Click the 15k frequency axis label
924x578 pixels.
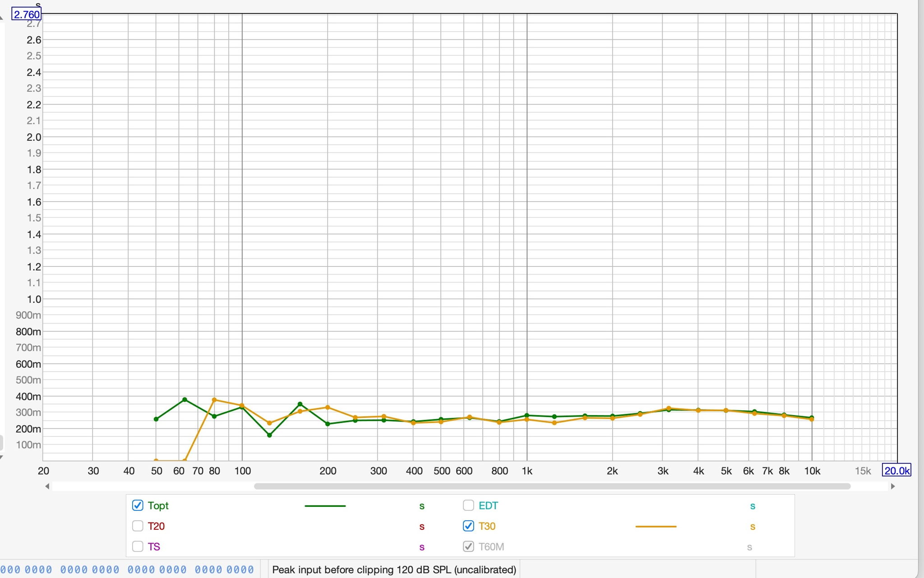863,471
